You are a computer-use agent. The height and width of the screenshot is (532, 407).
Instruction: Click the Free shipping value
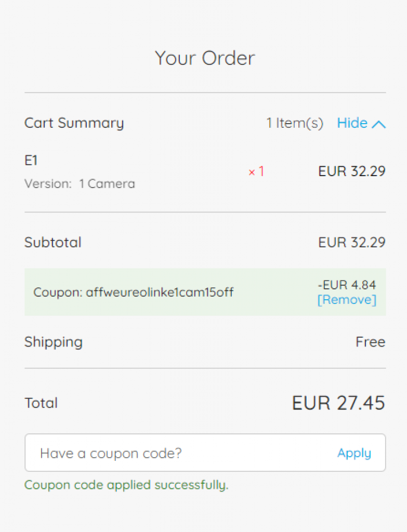[370, 342]
